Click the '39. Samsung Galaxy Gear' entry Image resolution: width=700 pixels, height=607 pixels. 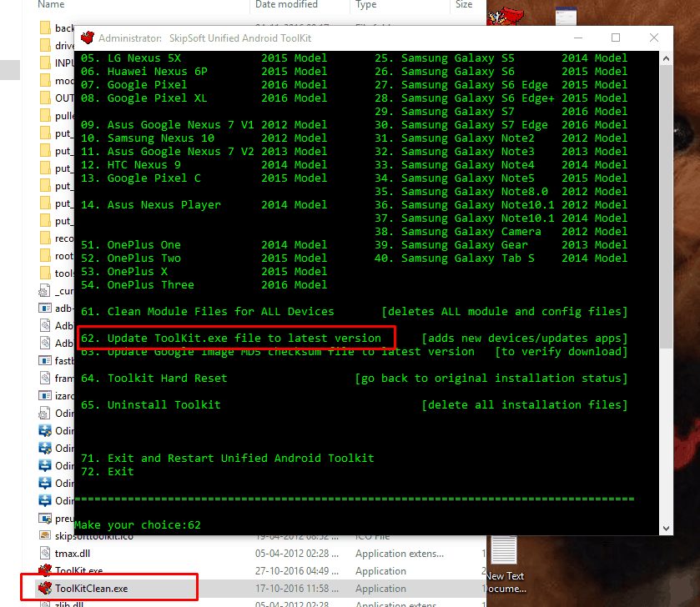click(451, 245)
